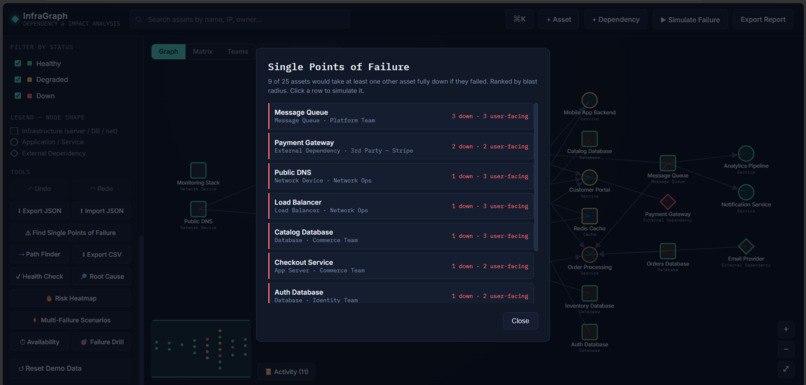Toggle the Degraded status filter
This screenshot has width=806, height=385.
(x=18, y=80)
